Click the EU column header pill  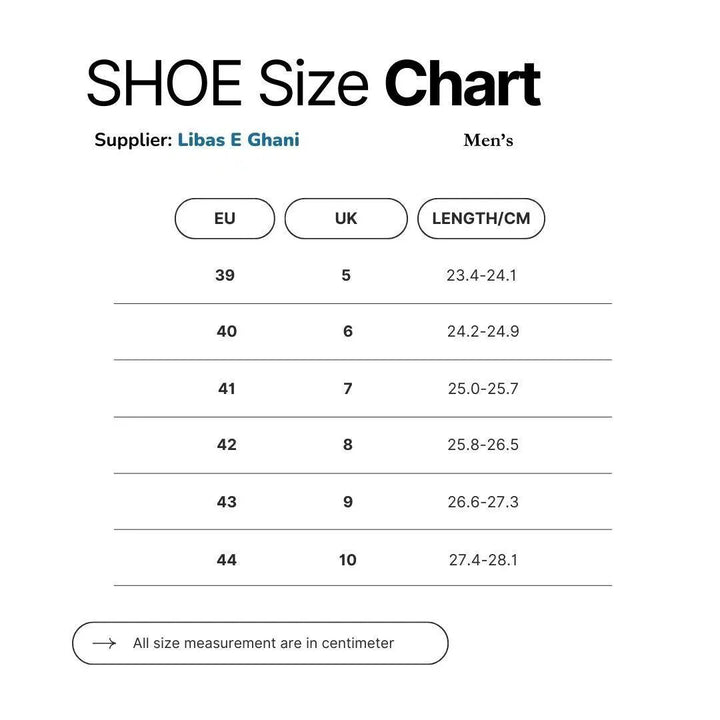(x=225, y=219)
